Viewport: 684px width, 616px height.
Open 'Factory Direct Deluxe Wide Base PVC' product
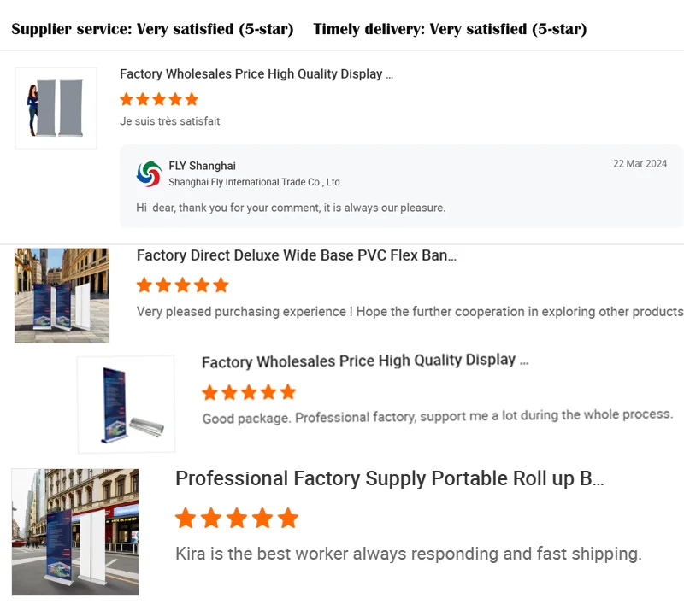point(296,255)
